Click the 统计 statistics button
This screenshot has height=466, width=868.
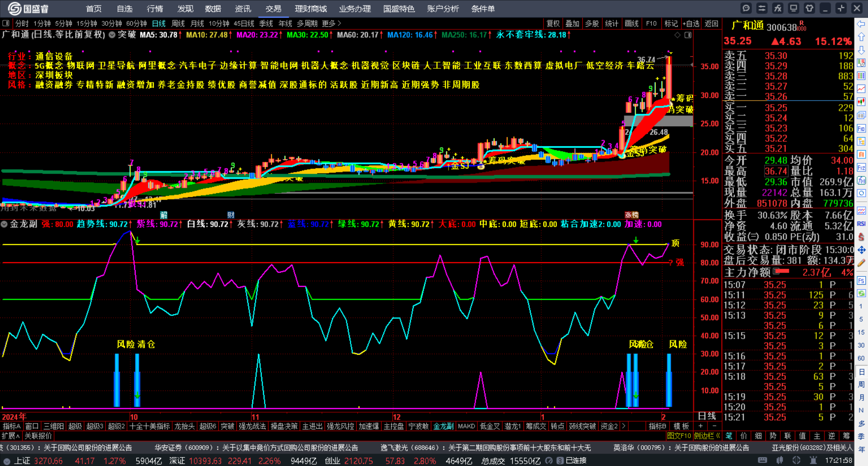point(612,24)
